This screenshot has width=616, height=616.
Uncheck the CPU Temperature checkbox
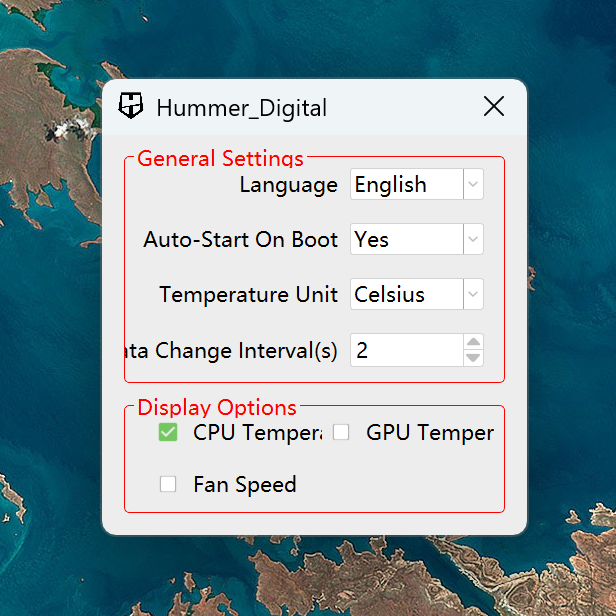pos(168,433)
